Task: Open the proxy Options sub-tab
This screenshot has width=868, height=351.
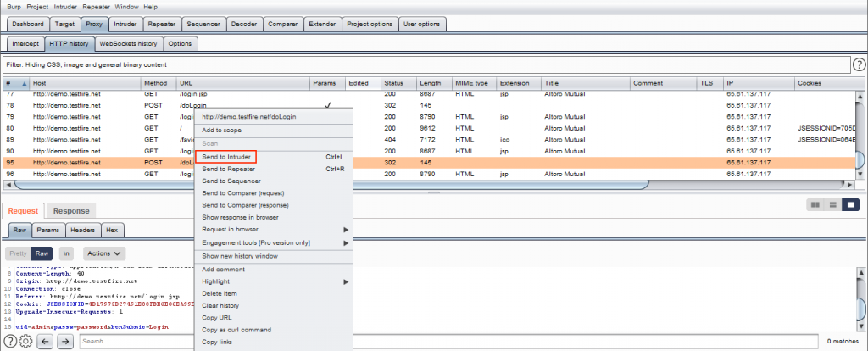Action: click(x=180, y=43)
